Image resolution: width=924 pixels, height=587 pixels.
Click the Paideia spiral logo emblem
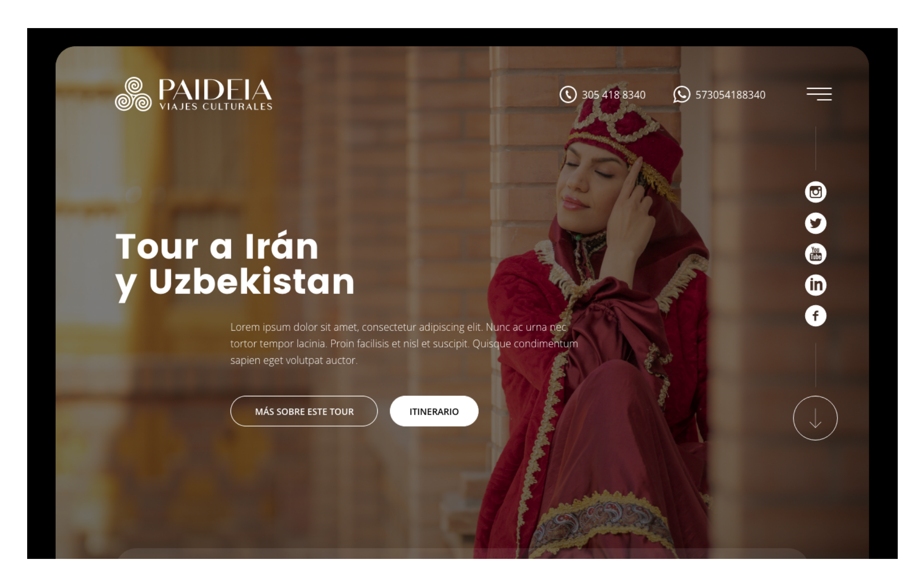tap(133, 94)
